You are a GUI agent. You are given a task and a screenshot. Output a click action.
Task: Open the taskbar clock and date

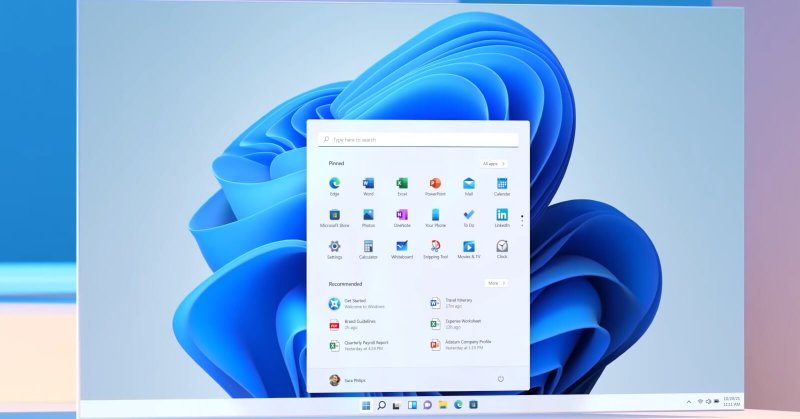click(x=732, y=402)
